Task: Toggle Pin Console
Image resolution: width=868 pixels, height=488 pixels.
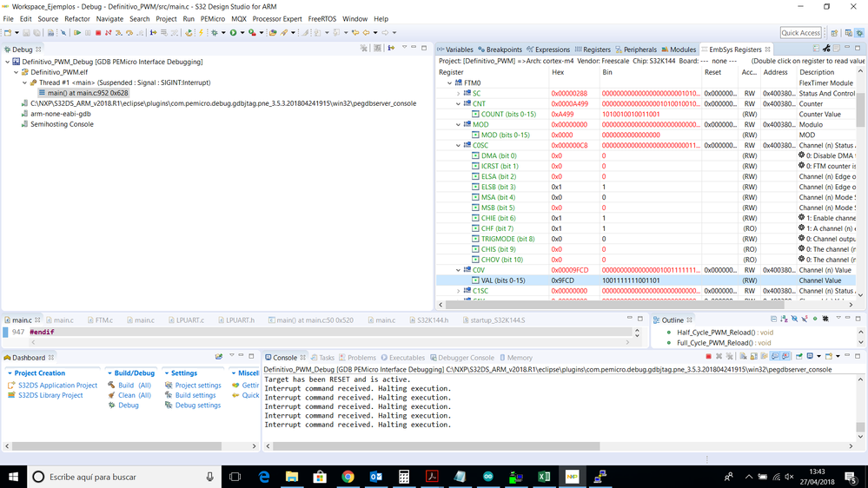Action: point(798,356)
